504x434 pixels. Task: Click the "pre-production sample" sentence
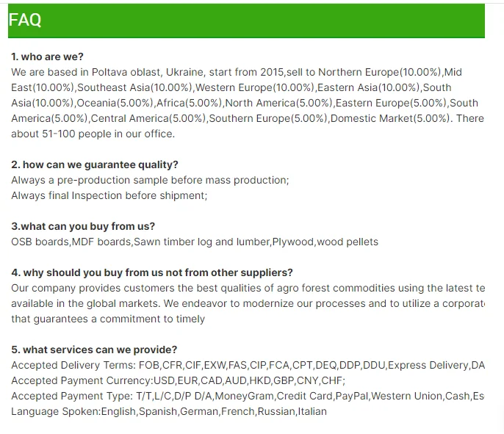pos(150,180)
